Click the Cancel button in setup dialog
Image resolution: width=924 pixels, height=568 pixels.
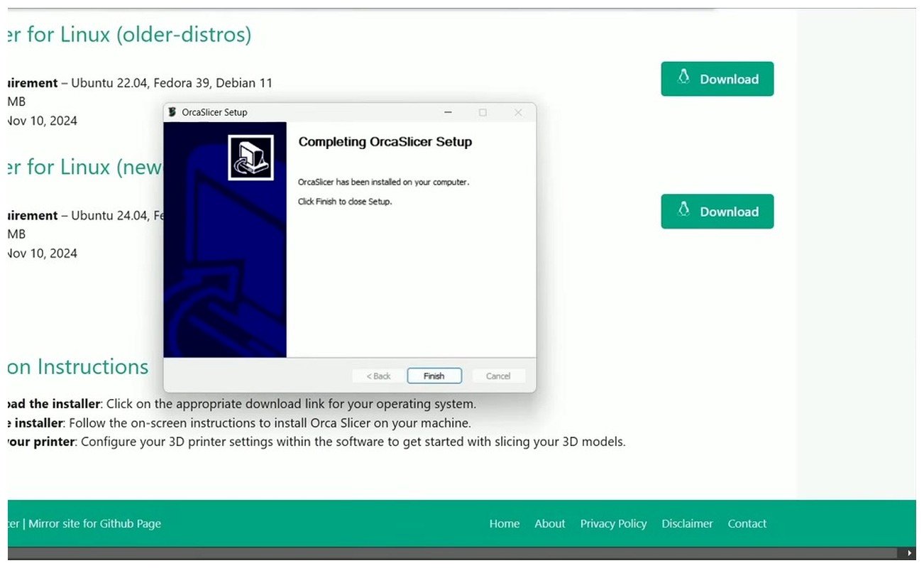498,376
